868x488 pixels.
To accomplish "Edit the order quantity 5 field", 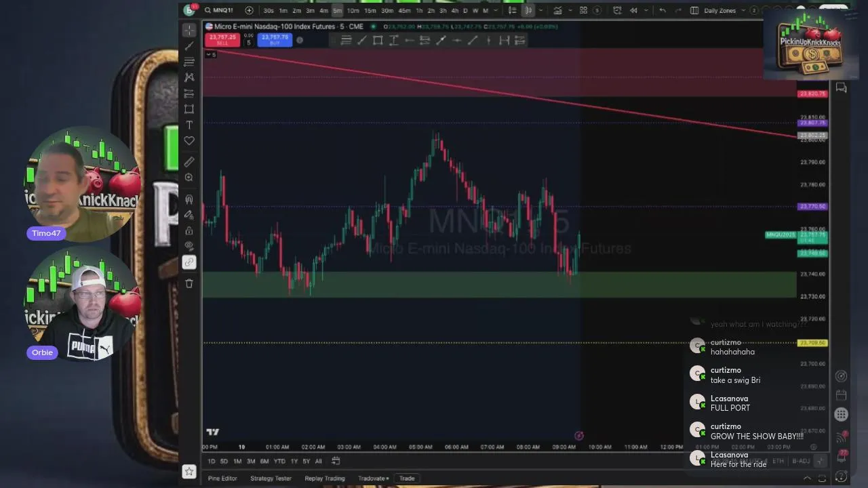I will pyautogui.click(x=248, y=42).
